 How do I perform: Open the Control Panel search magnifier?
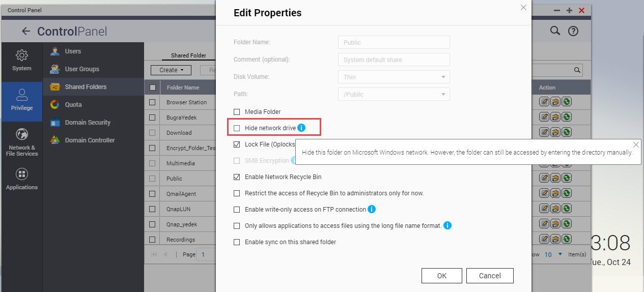555,31
